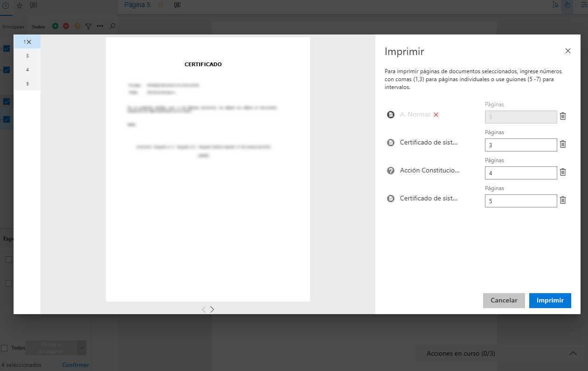Click the 4 seleccionados status text
Screen dimensions: 588x371
(21, 365)
